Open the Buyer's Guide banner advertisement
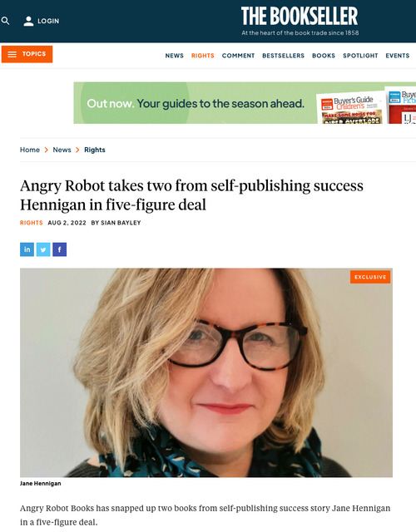 245,103
